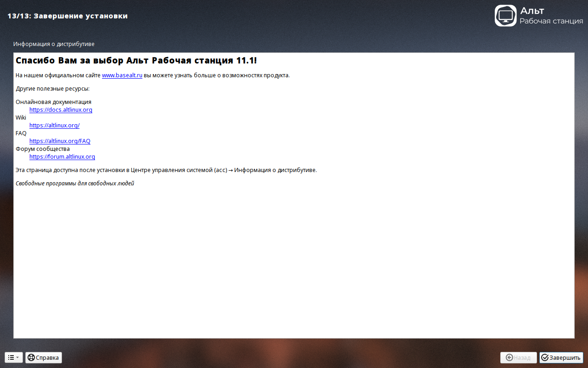
Task: Open the FAQ link https://altlinux.org/FAQ
Action: [60, 141]
